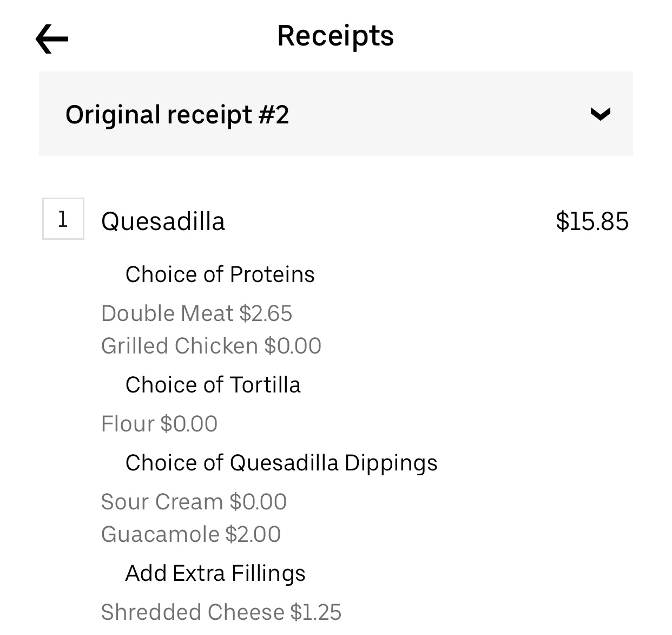The height and width of the screenshot is (635, 672).
Task: Expand the Original receipt #2 chevron
Action: [600, 114]
